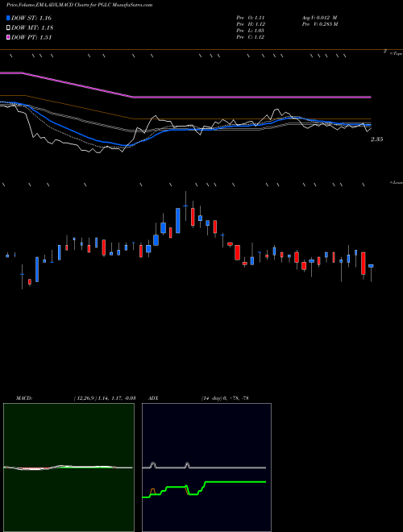Click the 'Pre L: 1.03' value
Screen dimensions: 403x532
pyautogui.click(x=251, y=31)
